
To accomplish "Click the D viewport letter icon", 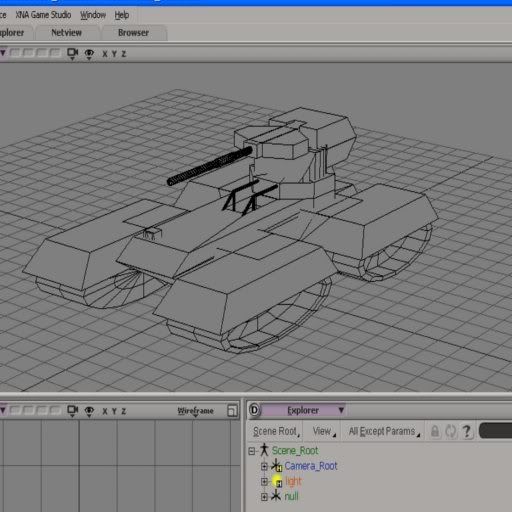I will tap(254, 410).
